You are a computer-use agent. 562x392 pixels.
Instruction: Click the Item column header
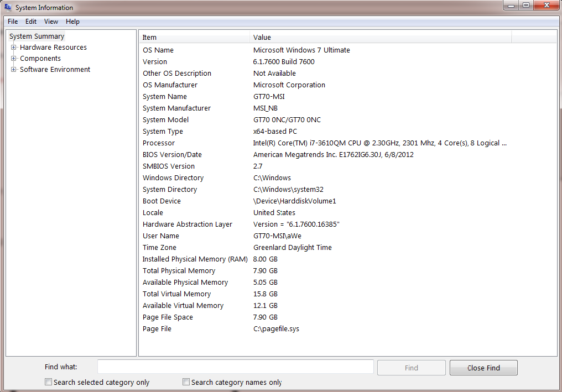point(194,37)
